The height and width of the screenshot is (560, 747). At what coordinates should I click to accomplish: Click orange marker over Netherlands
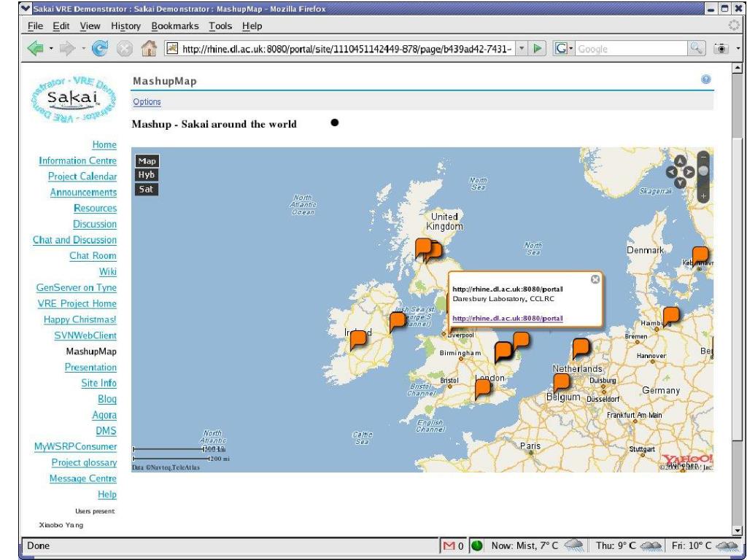click(x=580, y=349)
